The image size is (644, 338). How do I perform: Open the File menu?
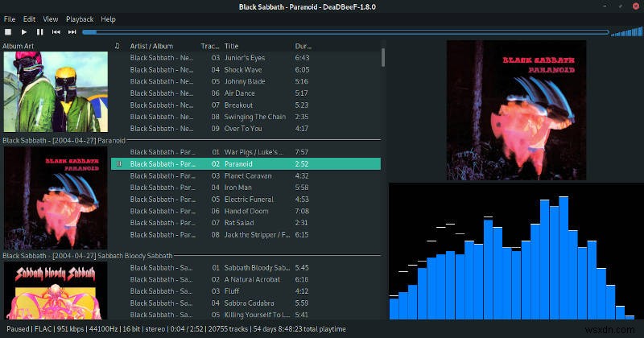pos(10,19)
